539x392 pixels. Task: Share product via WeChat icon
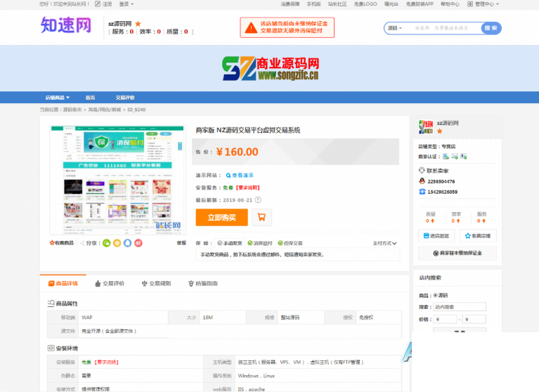pyautogui.click(x=107, y=243)
